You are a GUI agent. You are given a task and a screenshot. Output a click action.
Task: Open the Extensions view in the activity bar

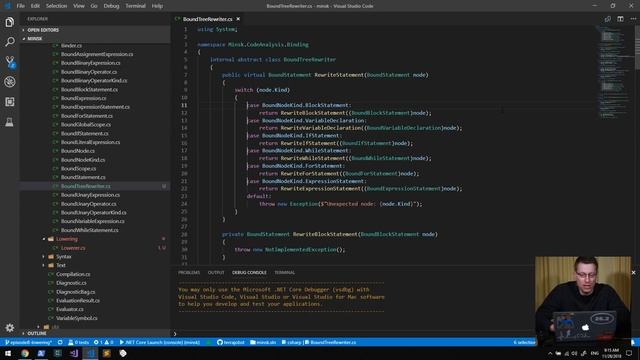9,102
